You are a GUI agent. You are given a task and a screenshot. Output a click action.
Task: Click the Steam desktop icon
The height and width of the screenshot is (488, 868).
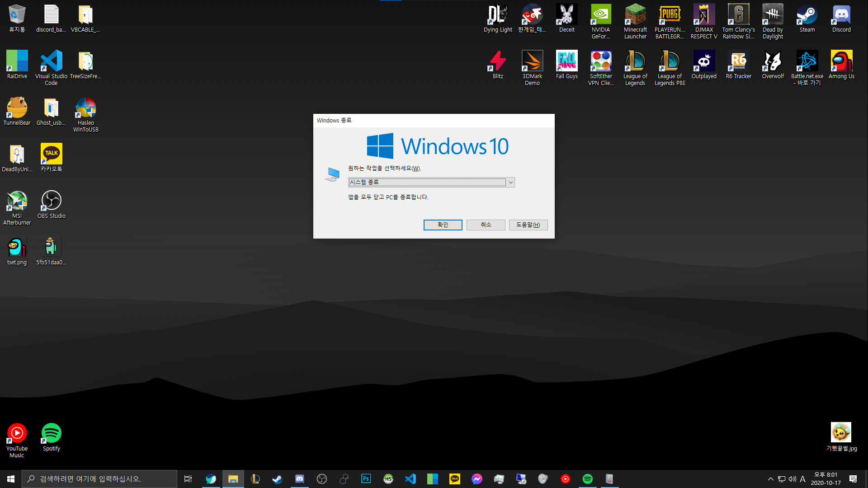pyautogui.click(x=807, y=19)
